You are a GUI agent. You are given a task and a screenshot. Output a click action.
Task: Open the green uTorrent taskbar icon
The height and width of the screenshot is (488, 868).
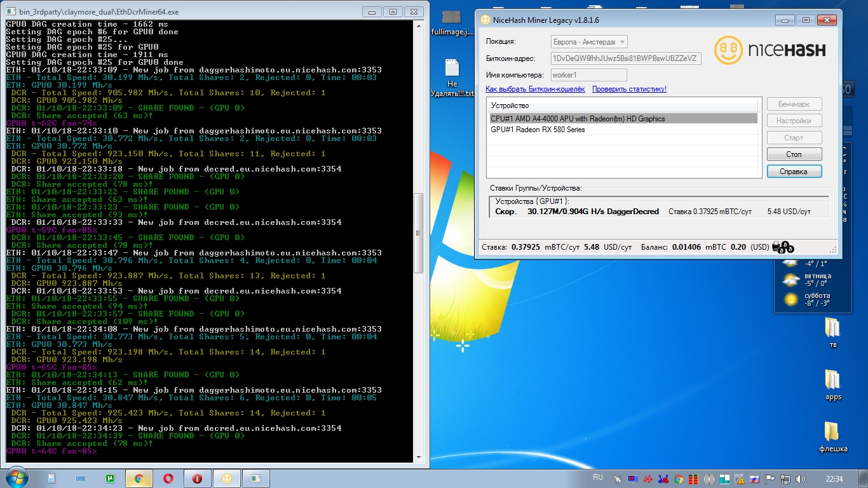click(x=110, y=478)
